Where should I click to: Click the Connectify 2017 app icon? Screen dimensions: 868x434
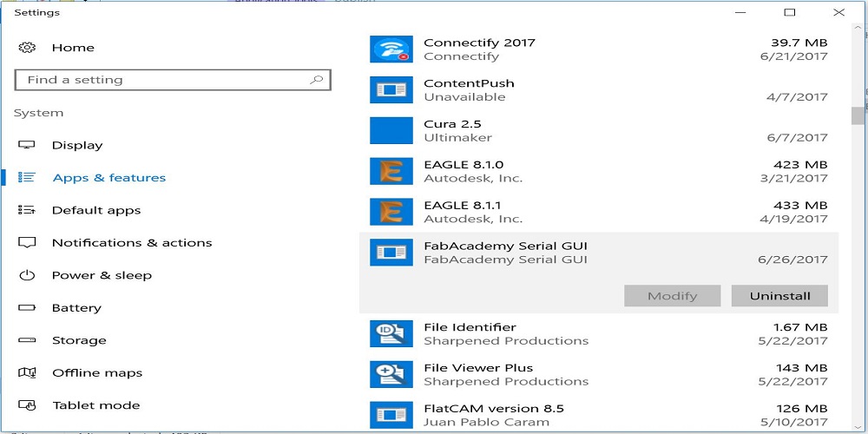391,49
